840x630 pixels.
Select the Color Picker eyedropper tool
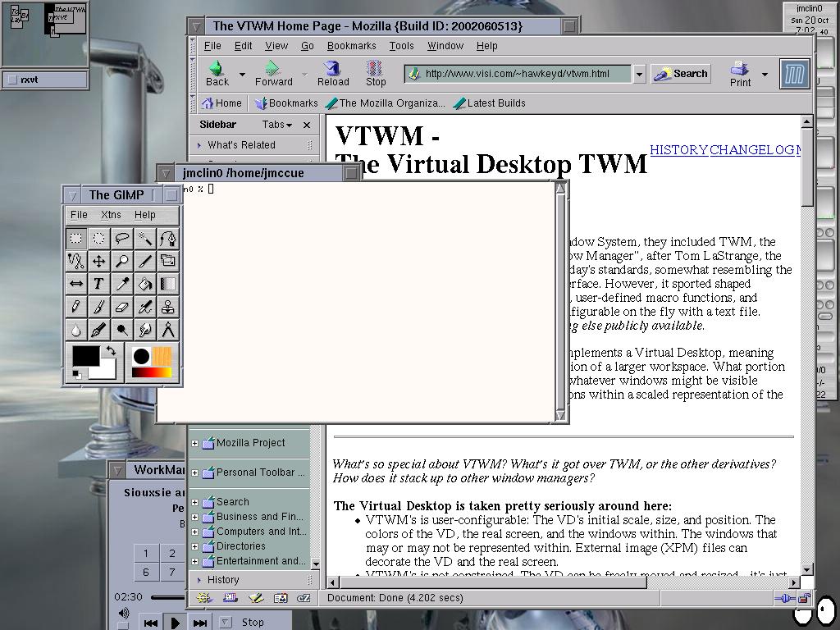tap(122, 284)
